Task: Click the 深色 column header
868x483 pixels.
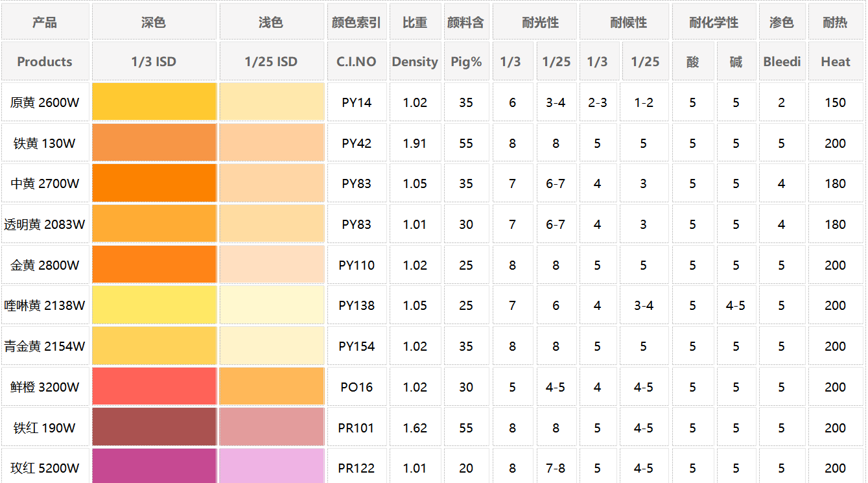Action: coord(154,21)
